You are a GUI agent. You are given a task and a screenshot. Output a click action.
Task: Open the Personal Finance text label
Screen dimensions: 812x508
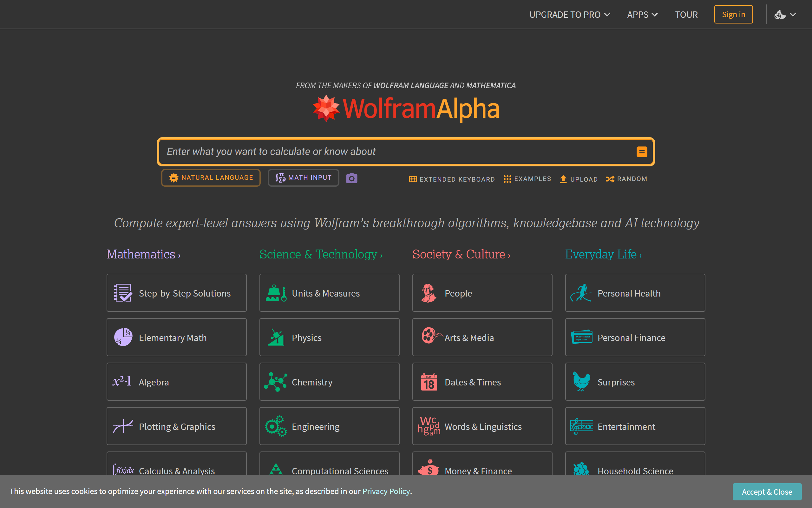pos(632,338)
